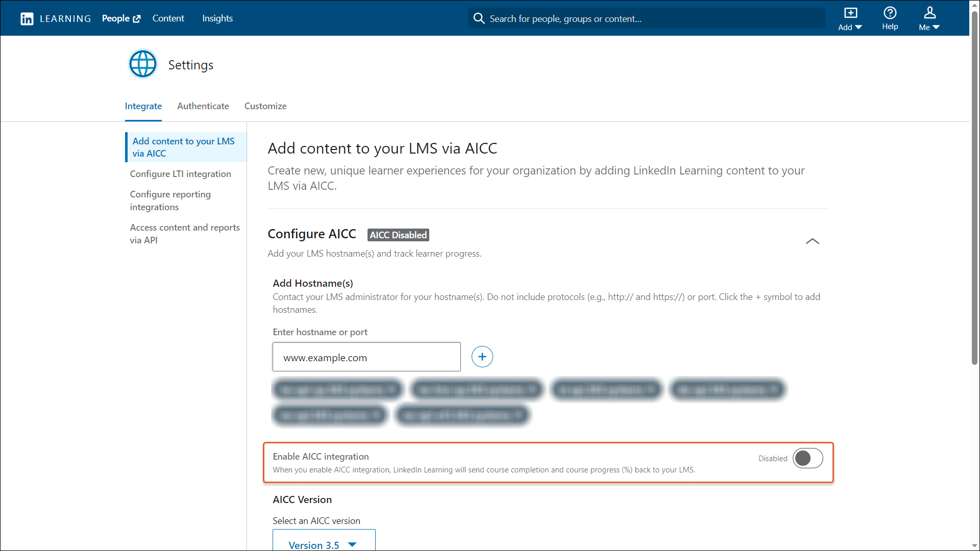
Task: Open Configure reporting integrations link
Action: (x=170, y=201)
